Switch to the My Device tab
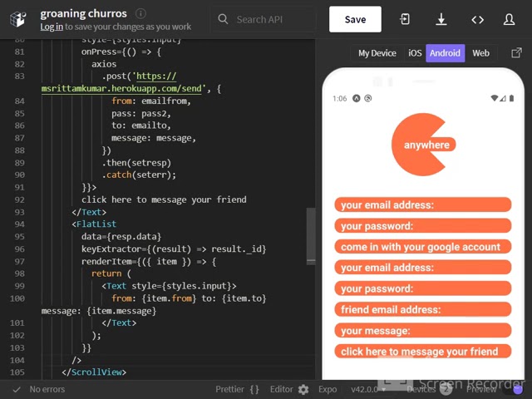This screenshot has width=532, height=399. coord(377,53)
